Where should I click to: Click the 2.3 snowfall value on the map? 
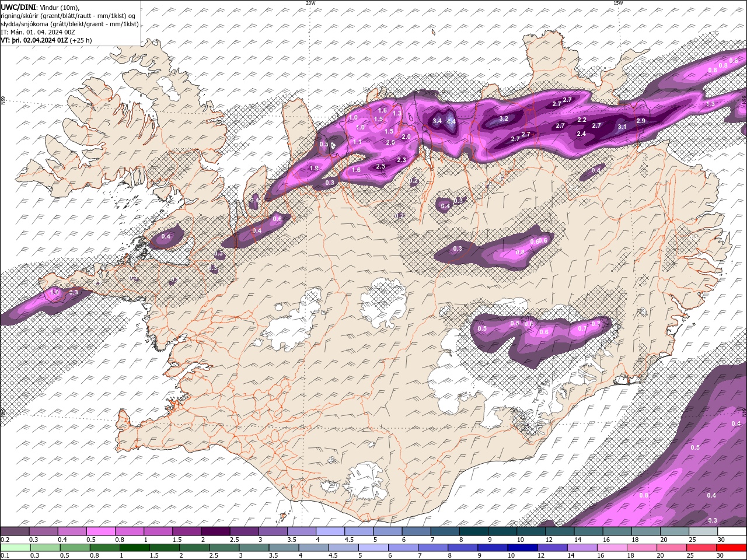tap(401, 160)
